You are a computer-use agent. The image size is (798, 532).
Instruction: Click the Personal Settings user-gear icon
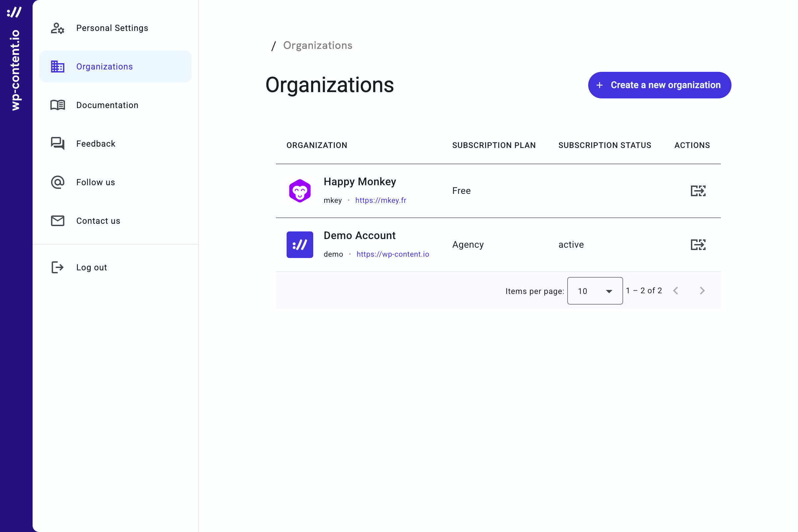[x=57, y=28]
